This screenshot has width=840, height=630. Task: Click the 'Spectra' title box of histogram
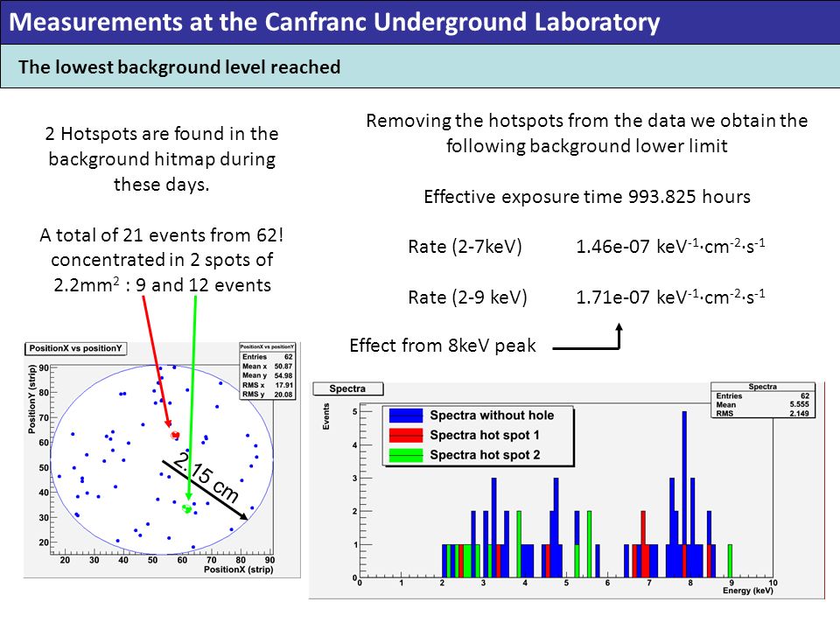(348, 388)
